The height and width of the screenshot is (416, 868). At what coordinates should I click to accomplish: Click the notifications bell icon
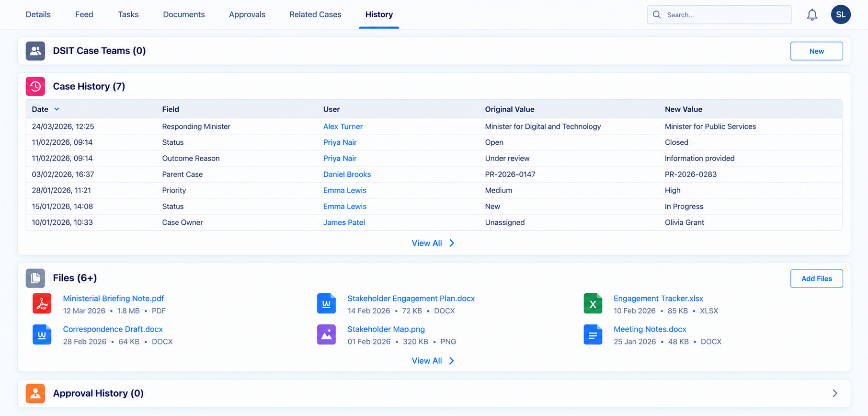coord(812,15)
